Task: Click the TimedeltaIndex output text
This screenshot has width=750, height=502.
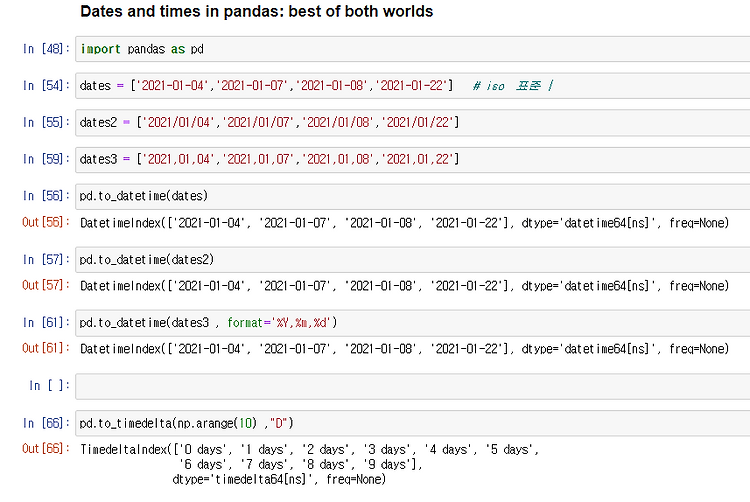Action: [x=309, y=464]
